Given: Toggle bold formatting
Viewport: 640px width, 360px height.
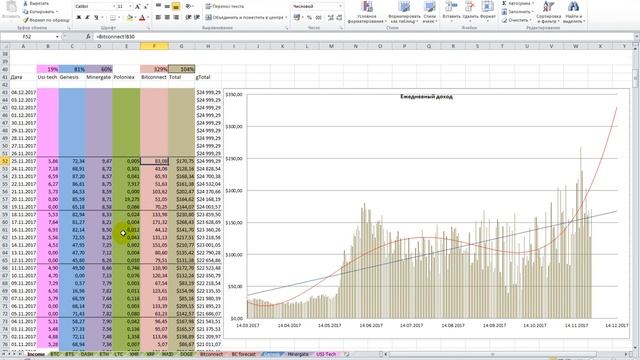Looking at the screenshot, I should click(78, 18).
